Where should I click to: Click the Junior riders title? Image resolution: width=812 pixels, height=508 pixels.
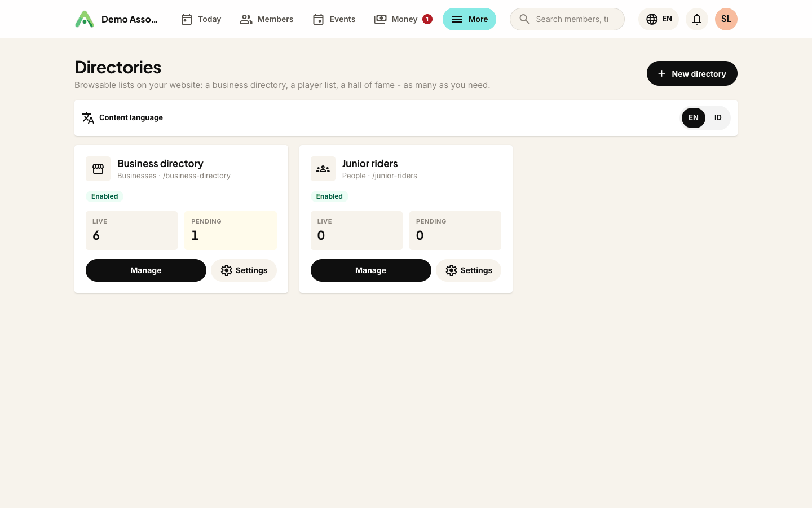coord(370,164)
